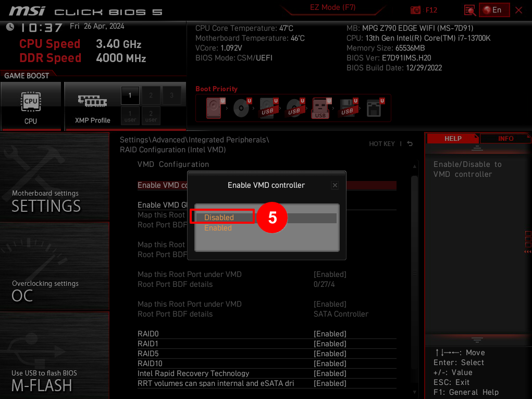Select Enabled in the VMD controller dialog

click(218, 228)
